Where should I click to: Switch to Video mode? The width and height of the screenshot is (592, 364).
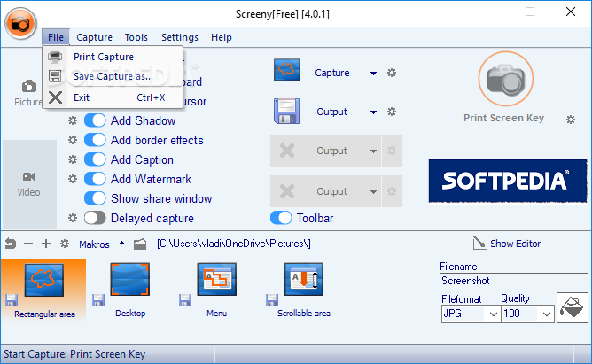pos(28,184)
